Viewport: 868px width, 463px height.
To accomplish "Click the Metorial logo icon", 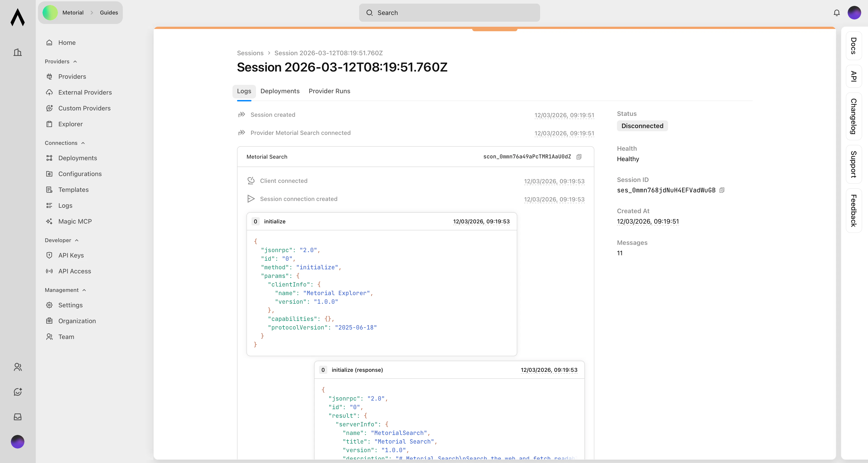I will tap(17, 17).
